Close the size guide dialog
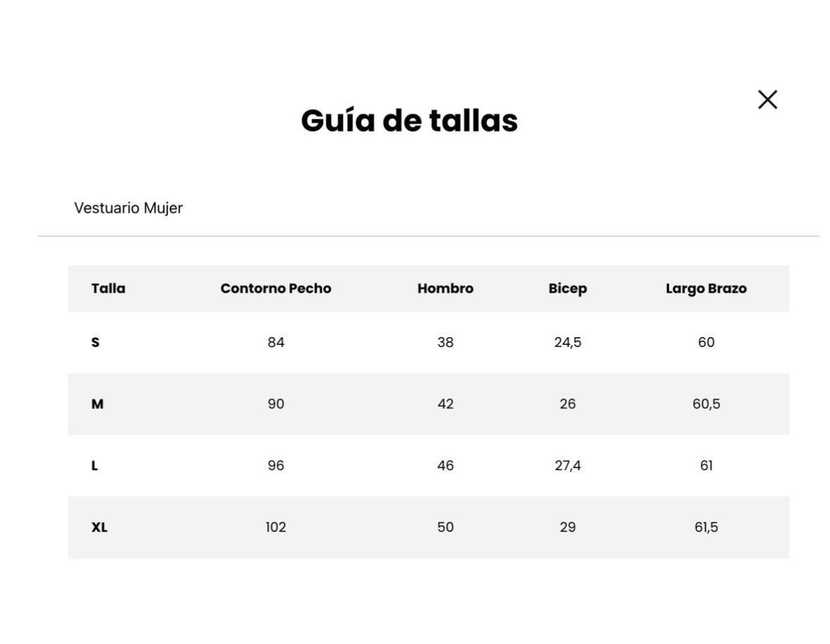Screen dimensions: 830x644 click(x=767, y=100)
